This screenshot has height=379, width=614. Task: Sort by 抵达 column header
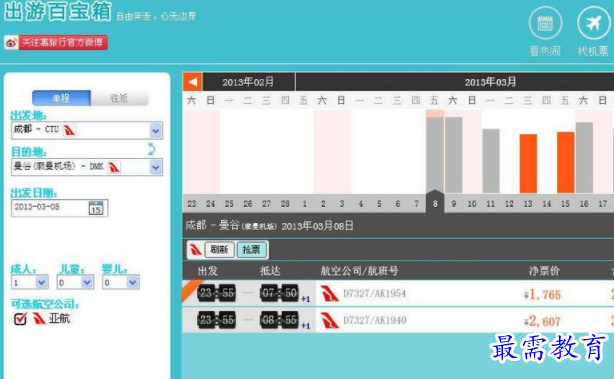coord(270,271)
